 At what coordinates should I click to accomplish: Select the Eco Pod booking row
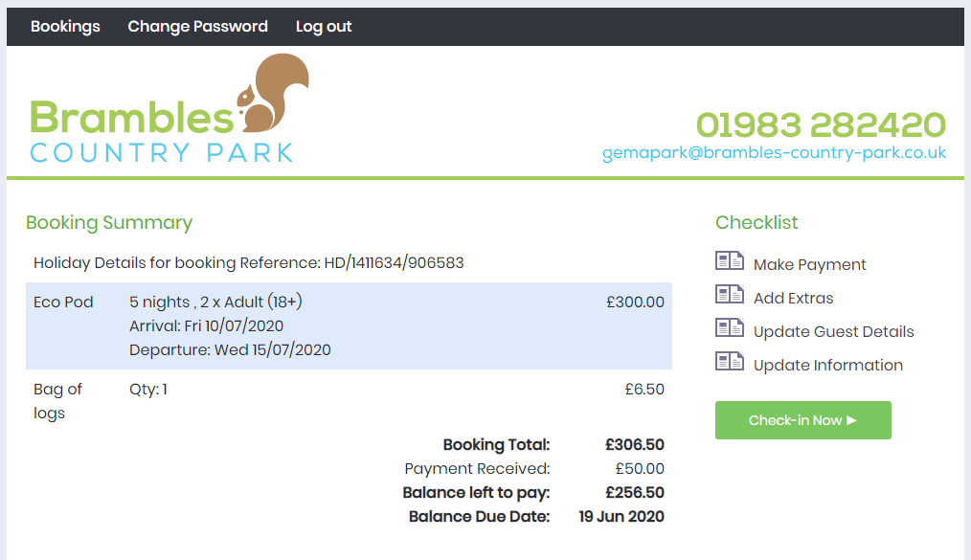(x=349, y=325)
